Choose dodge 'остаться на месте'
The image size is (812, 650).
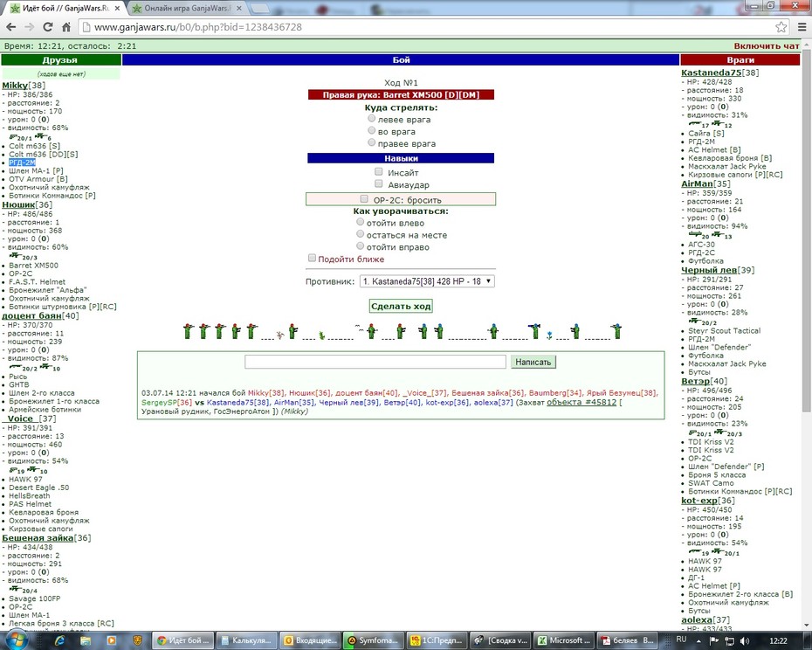360,234
